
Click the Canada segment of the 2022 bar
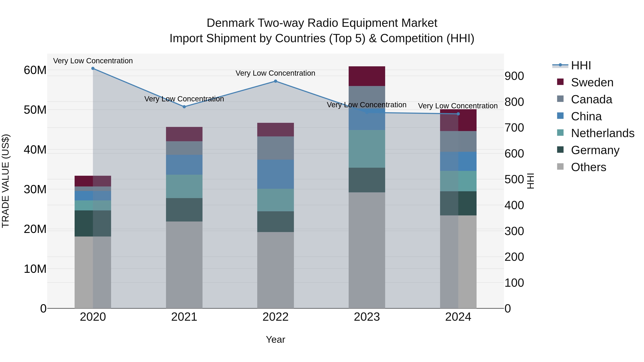coord(275,148)
